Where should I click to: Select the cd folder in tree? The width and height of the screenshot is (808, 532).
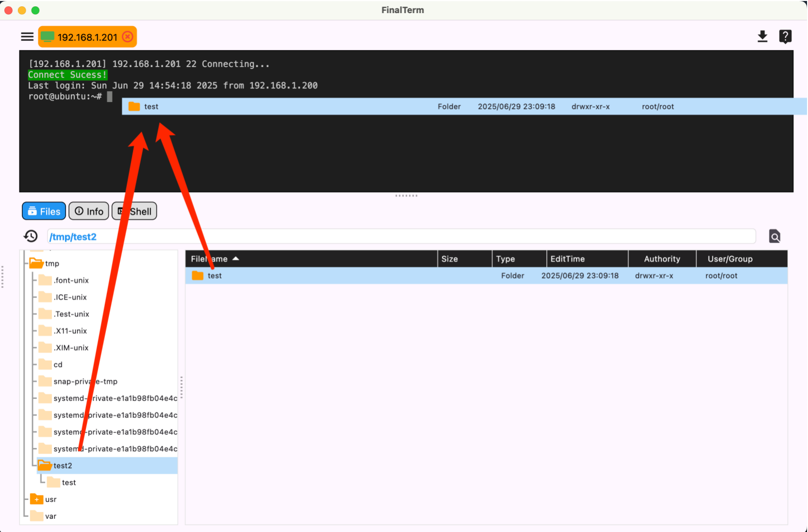(x=58, y=365)
